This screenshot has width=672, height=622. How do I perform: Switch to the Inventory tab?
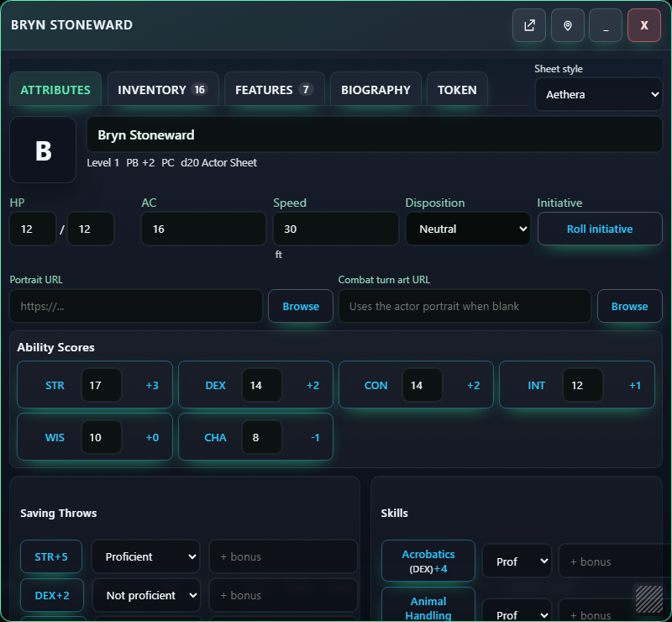pyautogui.click(x=163, y=90)
